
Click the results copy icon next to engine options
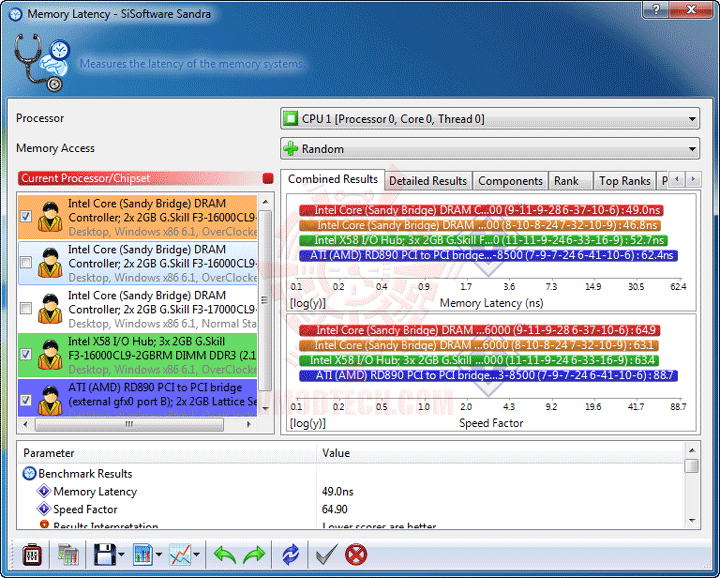point(68,555)
